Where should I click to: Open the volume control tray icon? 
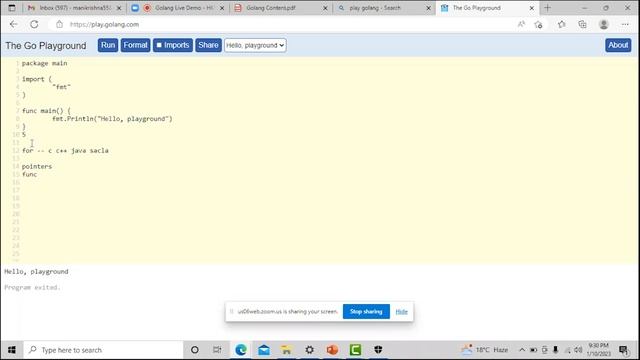pyautogui.click(x=578, y=350)
